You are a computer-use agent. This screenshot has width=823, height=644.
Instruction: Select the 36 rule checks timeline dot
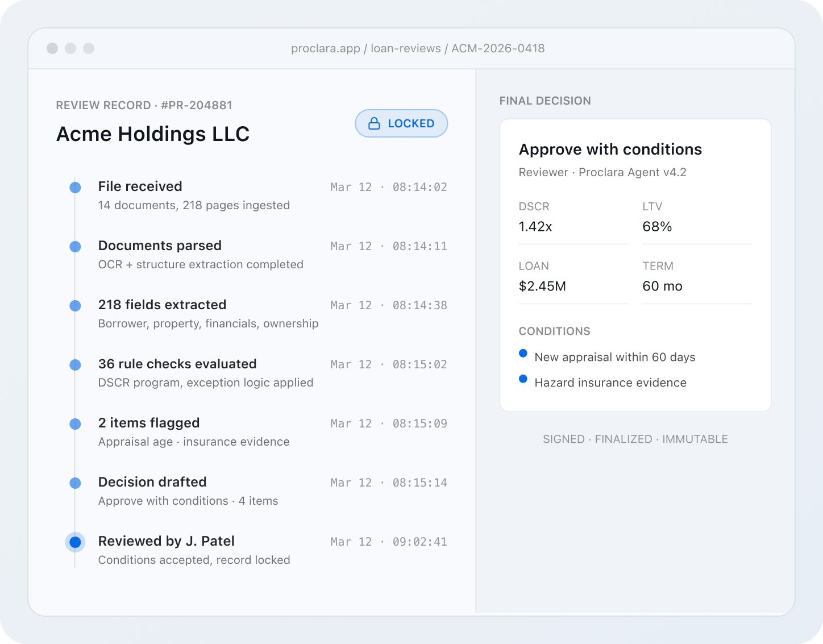(x=75, y=364)
